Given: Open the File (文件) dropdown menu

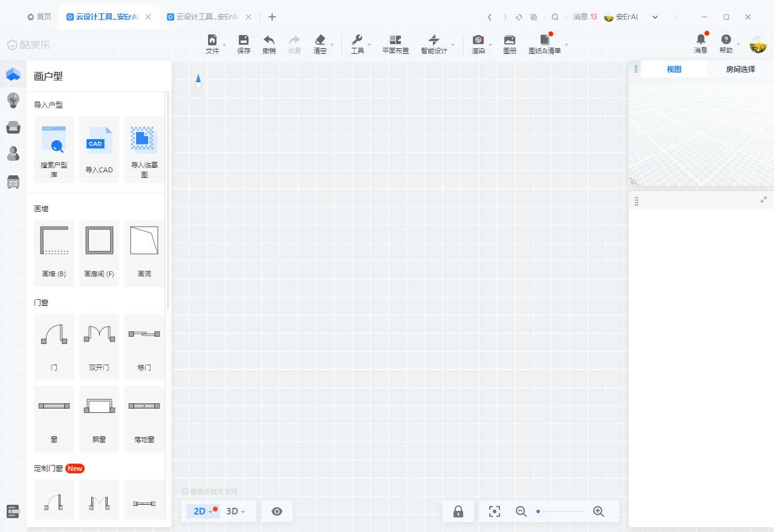Looking at the screenshot, I should tap(213, 44).
